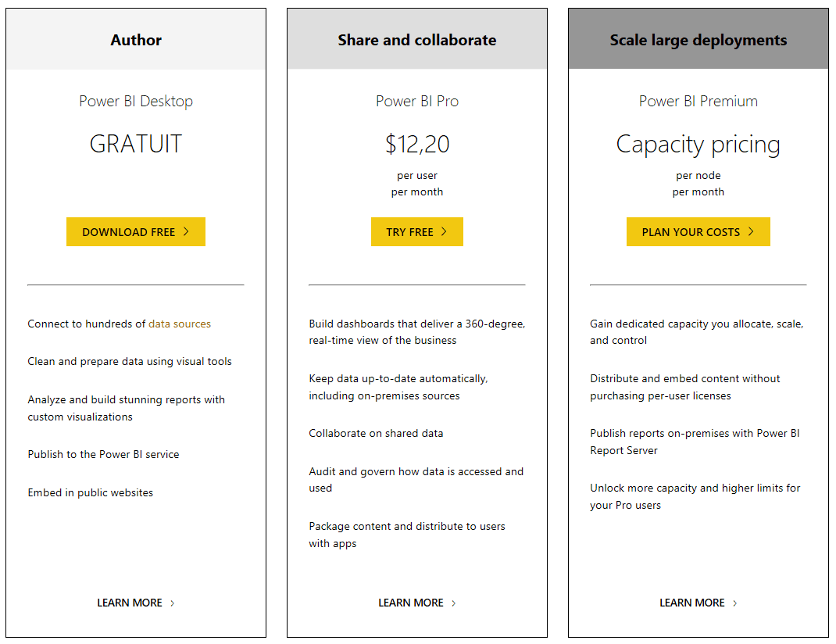Open Learn More text for Power BI Pro

click(411, 603)
